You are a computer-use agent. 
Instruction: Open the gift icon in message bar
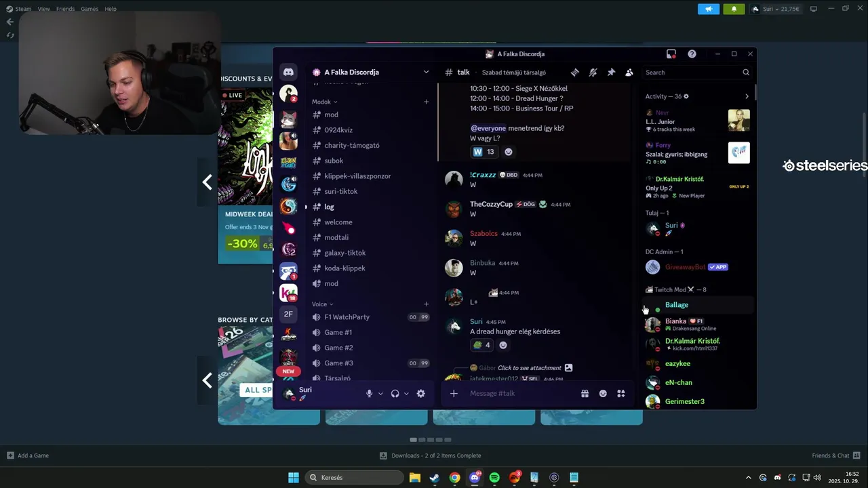coord(585,394)
